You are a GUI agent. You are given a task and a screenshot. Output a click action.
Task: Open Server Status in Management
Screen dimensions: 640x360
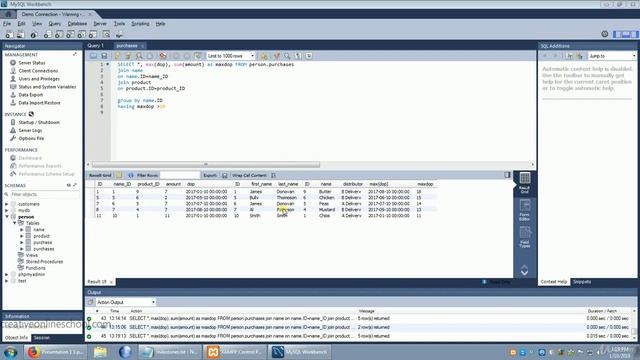tap(32, 63)
